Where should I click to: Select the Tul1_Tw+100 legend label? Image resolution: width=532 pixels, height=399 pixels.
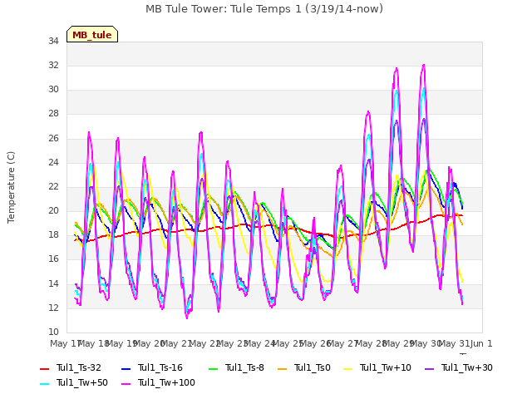(x=166, y=382)
